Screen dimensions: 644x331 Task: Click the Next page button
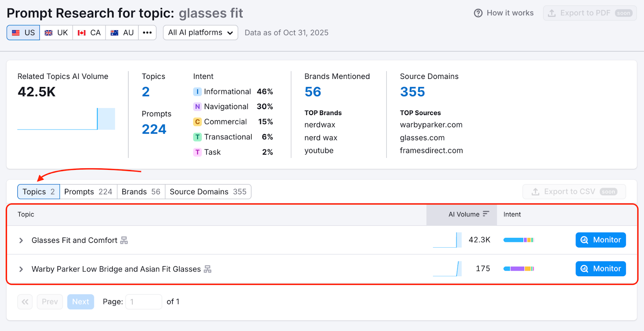(x=80, y=302)
